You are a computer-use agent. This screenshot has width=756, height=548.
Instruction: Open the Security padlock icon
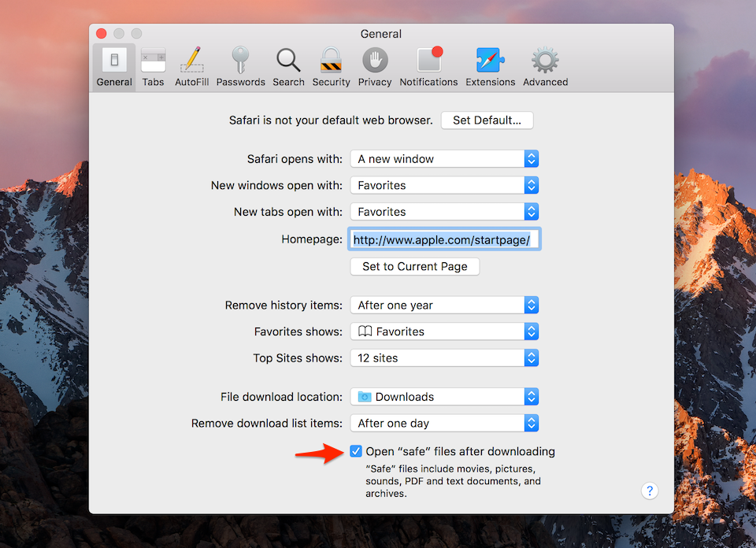pos(332,60)
